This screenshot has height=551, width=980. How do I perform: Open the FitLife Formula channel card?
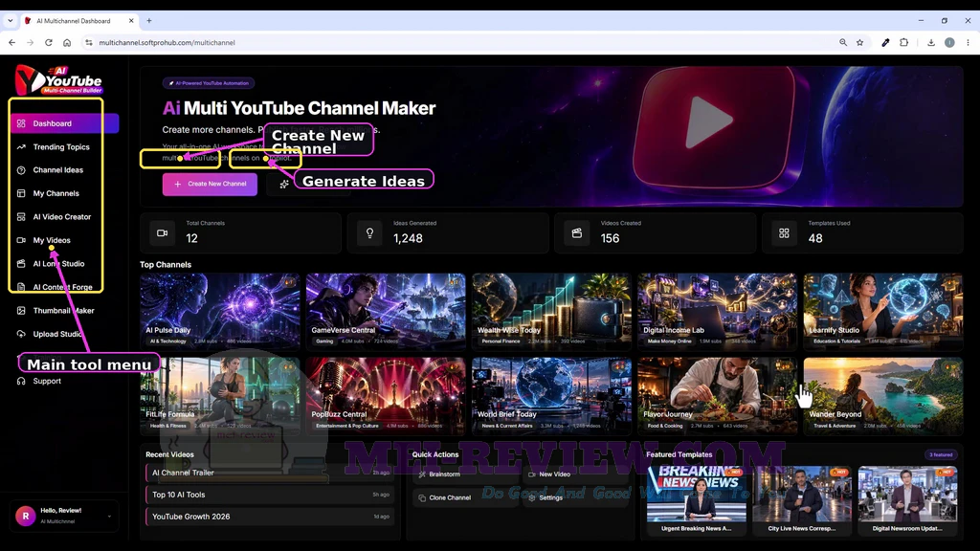click(x=220, y=395)
